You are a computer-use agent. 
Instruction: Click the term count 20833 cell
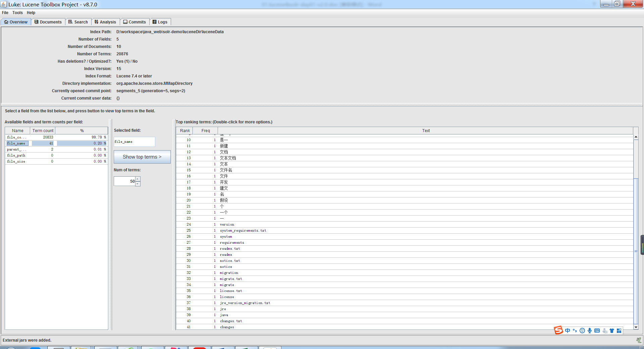[x=43, y=137]
